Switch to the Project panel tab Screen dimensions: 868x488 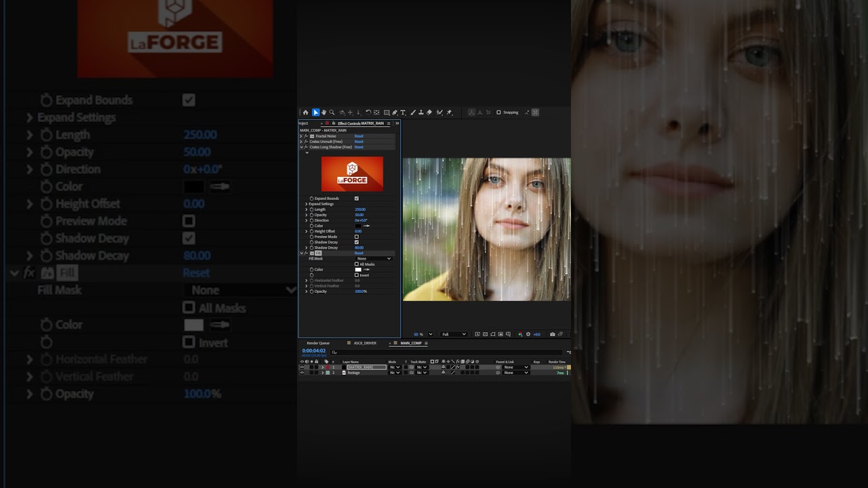[303, 123]
